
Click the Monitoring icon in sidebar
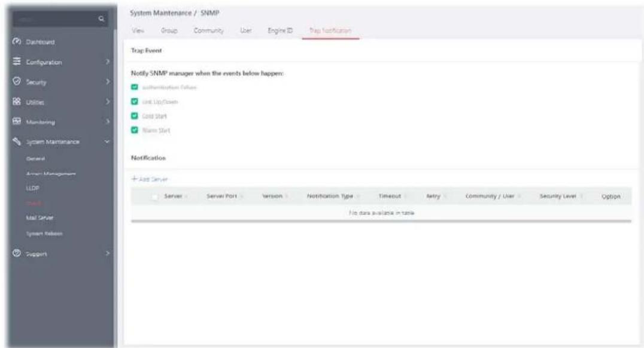[x=16, y=121]
